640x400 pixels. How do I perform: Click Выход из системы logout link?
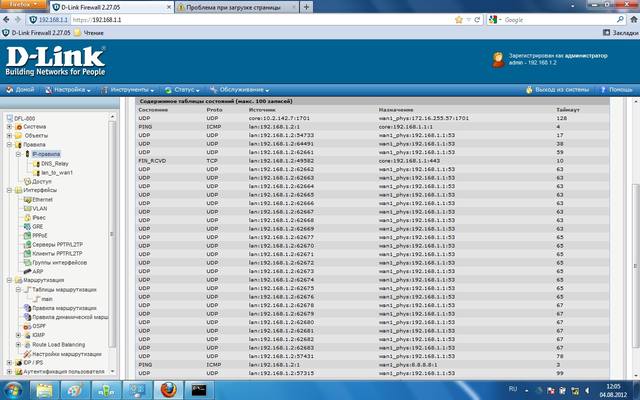(x=558, y=90)
